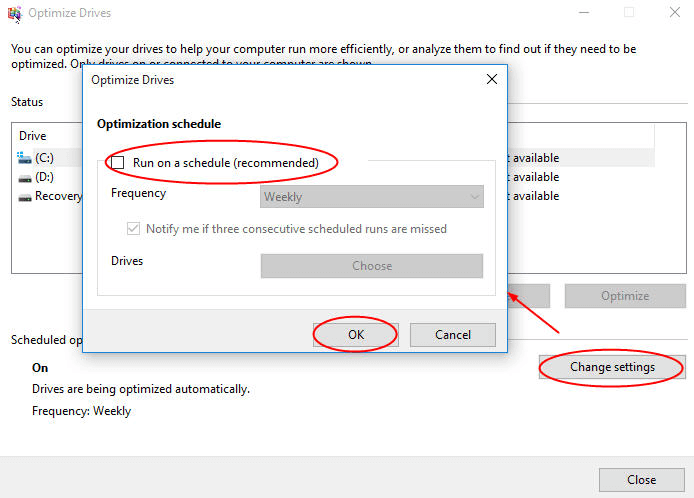Open the Frequency Weekly dropdown
The height and width of the screenshot is (498, 694).
[371, 197]
